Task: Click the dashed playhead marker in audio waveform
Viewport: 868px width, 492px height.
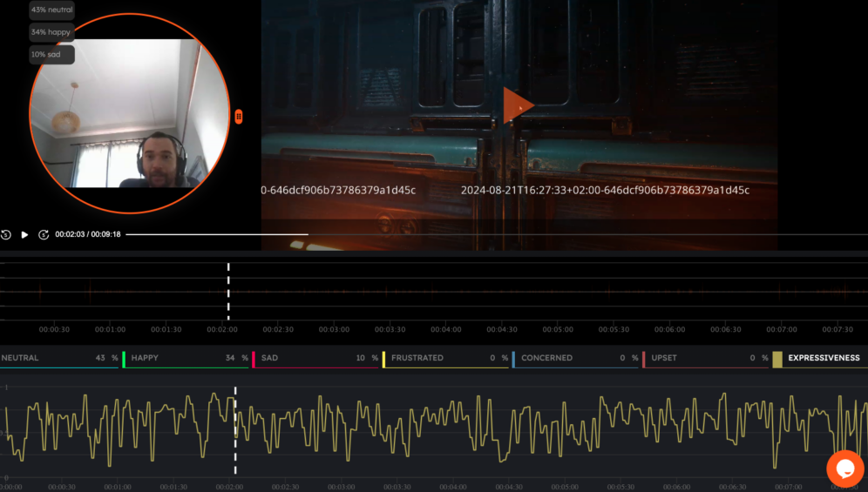Action: tap(228, 291)
